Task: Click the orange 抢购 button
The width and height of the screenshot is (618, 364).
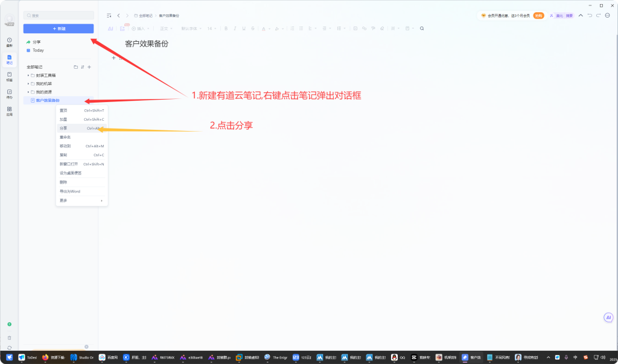Action: (x=538, y=16)
